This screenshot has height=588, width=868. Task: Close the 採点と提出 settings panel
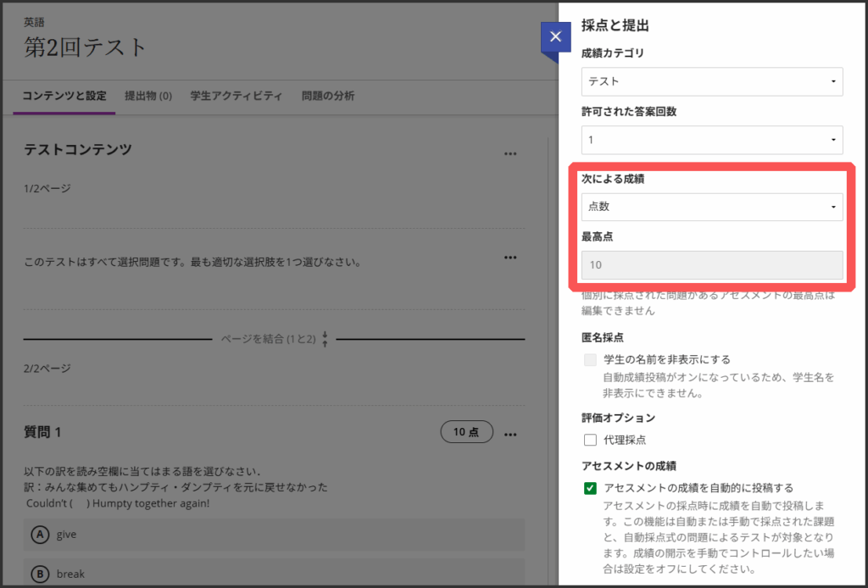pos(555,37)
